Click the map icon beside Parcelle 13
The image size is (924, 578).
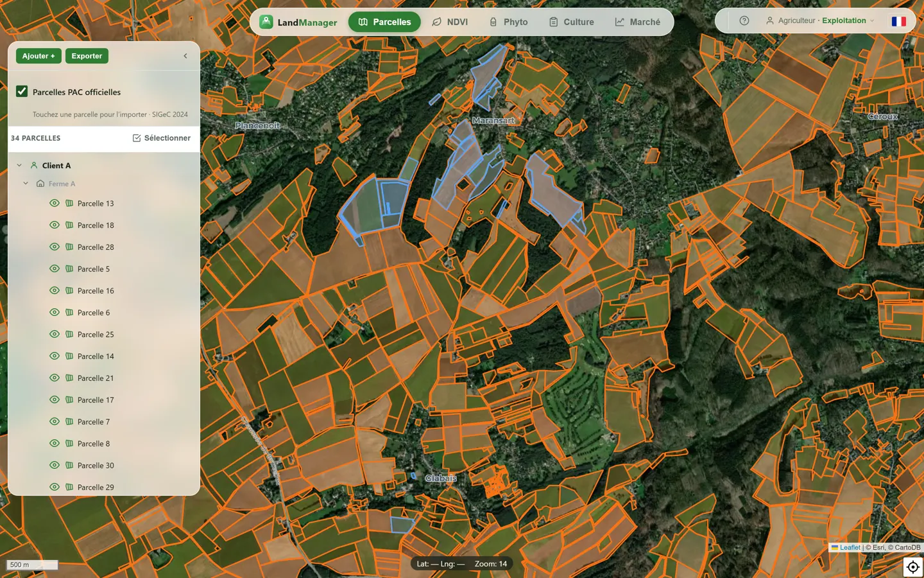pos(69,203)
